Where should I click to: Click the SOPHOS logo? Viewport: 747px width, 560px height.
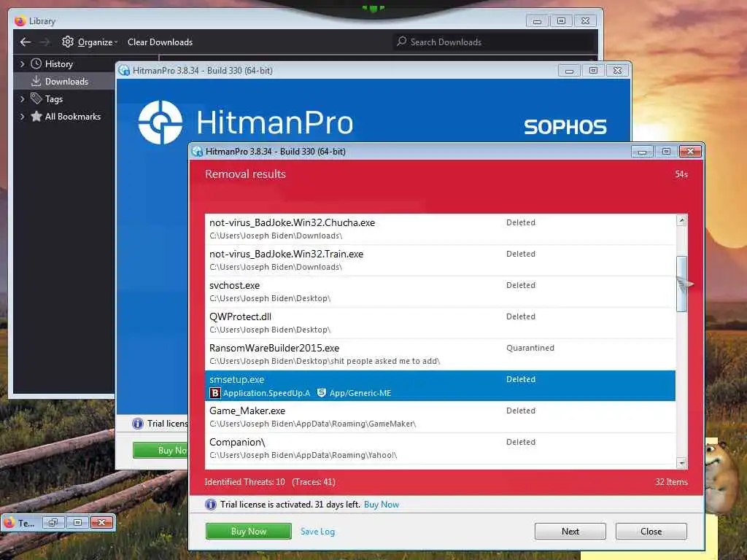565,127
